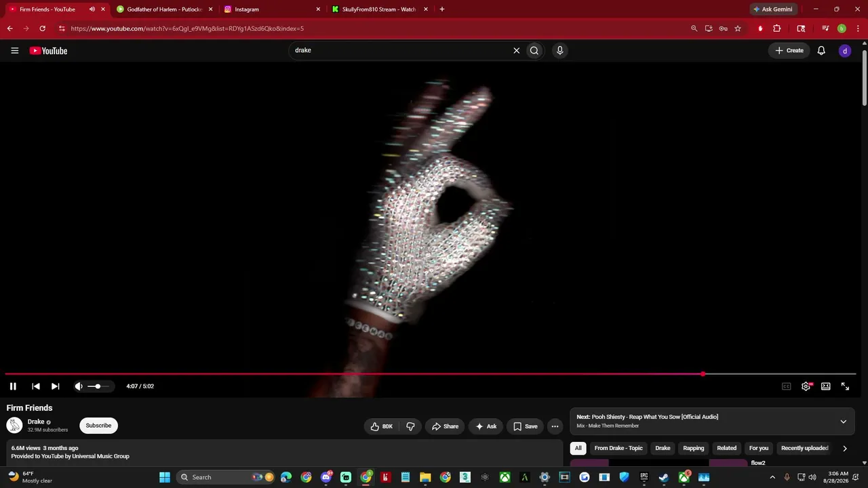The image size is (868, 488).
Task: Open the password manager key icon
Action: tap(724, 28)
